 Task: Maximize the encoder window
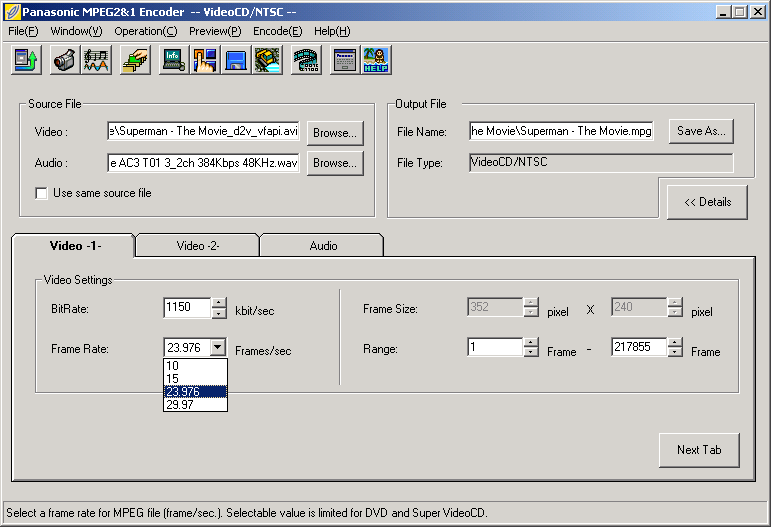(x=739, y=12)
